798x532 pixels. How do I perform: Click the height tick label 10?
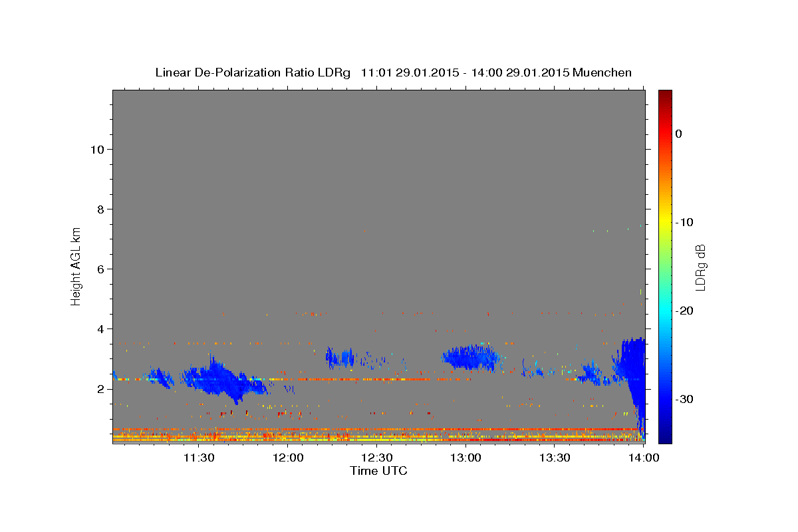tap(97, 149)
